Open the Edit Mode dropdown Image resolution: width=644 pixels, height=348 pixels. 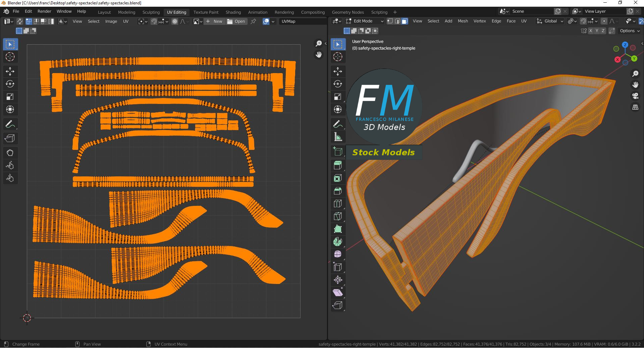point(365,21)
